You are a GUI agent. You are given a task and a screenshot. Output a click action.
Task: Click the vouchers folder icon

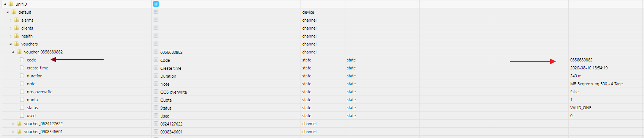click(x=16, y=44)
